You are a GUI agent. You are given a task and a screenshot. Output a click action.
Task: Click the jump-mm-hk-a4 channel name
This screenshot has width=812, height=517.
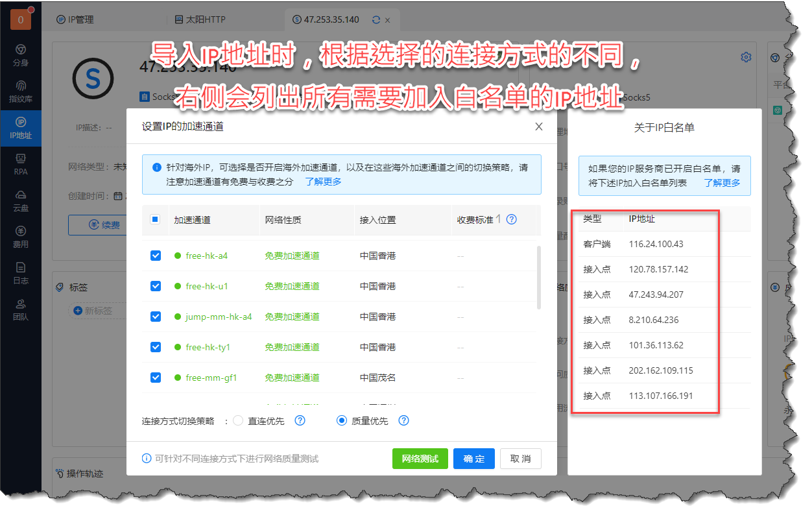coord(219,317)
